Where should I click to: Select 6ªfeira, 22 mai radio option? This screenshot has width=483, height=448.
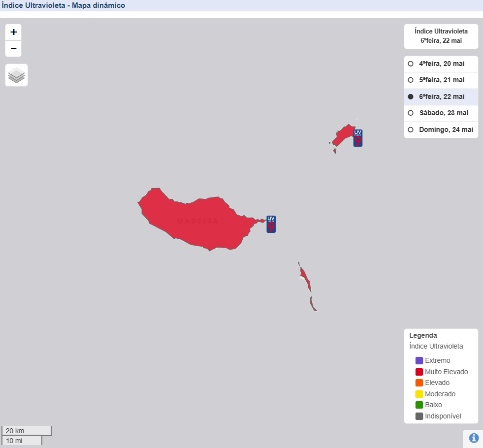(441, 96)
